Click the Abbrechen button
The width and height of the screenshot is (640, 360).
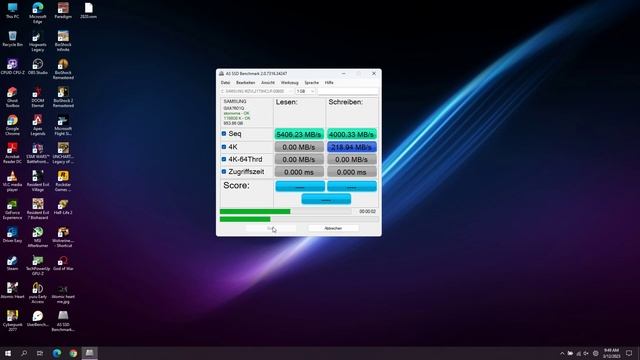[x=333, y=228]
